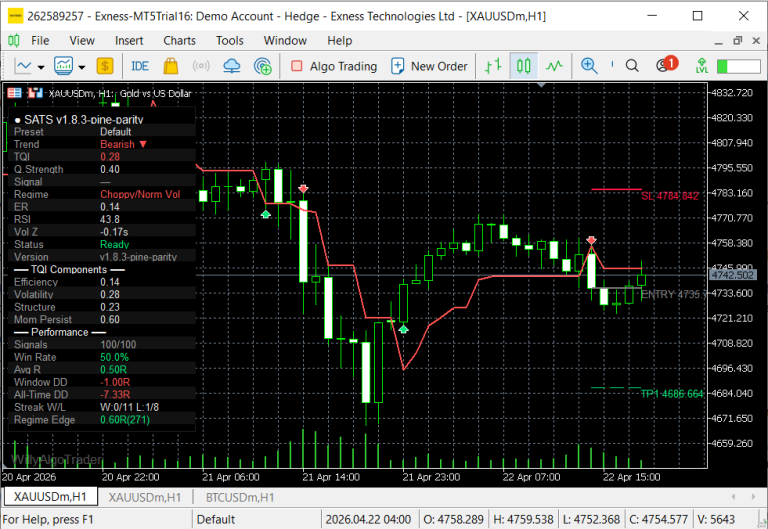Click the depth of market icon on chart
This screenshot has height=529, width=768.
click(35, 93)
